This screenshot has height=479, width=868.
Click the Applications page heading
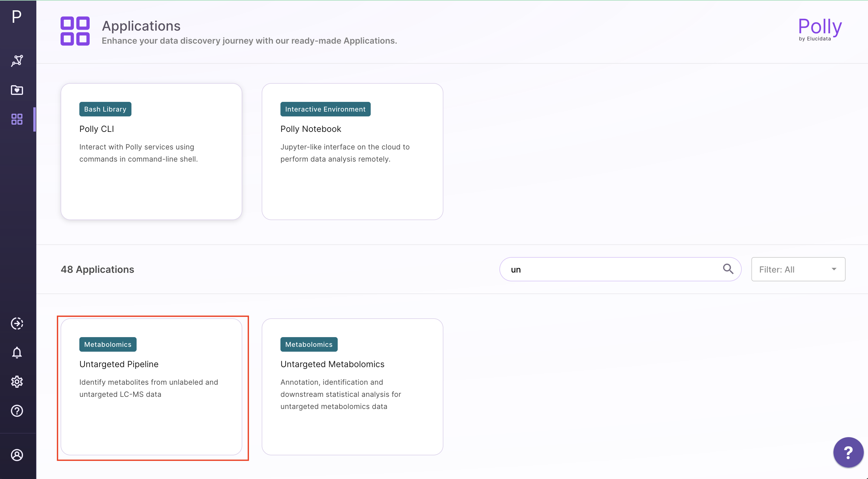pos(141,26)
